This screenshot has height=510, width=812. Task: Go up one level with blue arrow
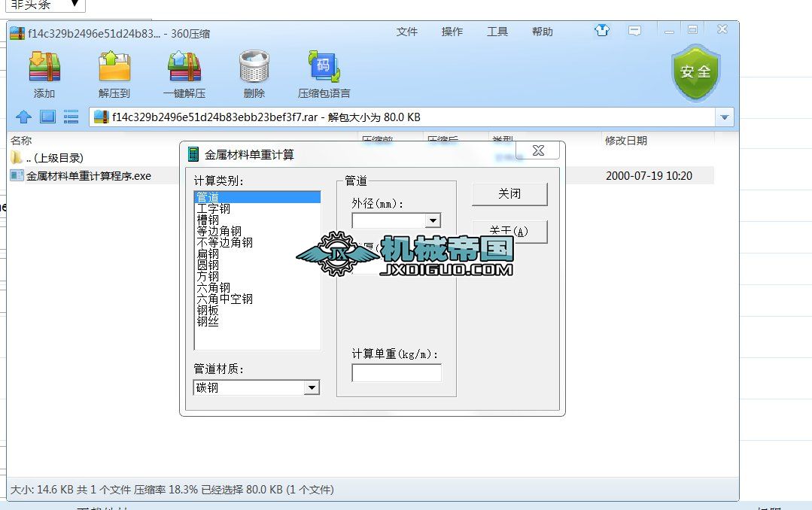(x=23, y=117)
